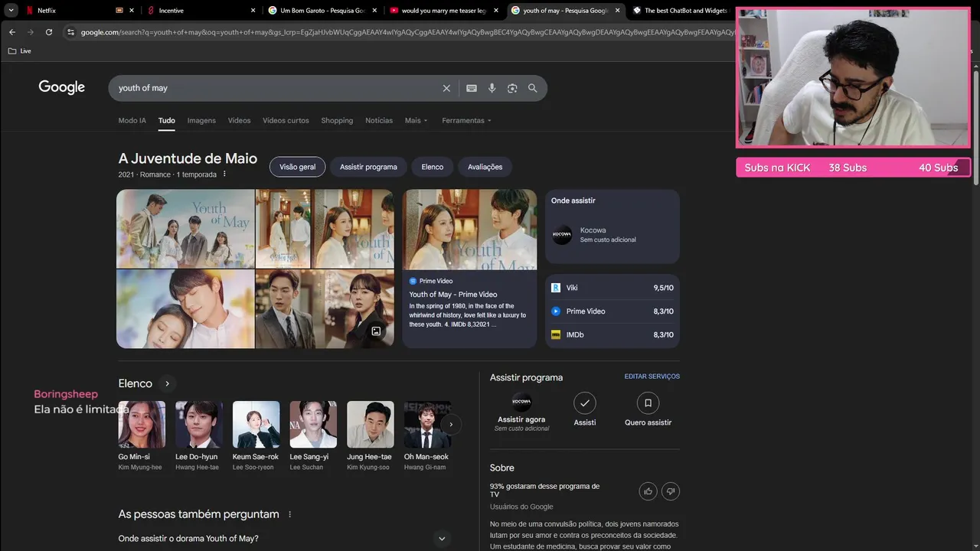
Task: Open the Youth of May group poster image
Action: pyautogui.click(x=185, y=229)
